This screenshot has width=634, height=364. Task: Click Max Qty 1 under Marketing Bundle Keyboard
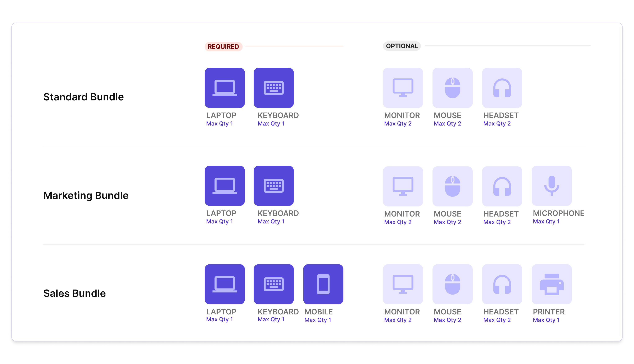(x=271, y=222)
